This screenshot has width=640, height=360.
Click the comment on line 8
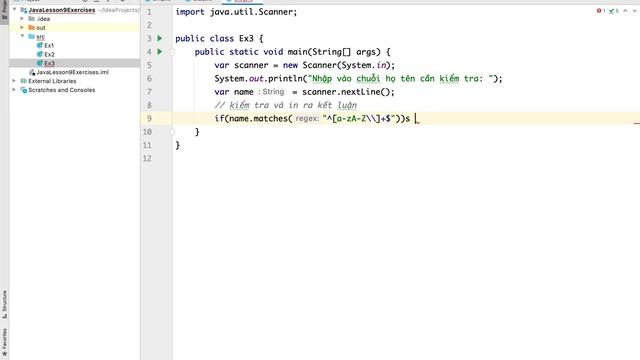coord(286,105)
